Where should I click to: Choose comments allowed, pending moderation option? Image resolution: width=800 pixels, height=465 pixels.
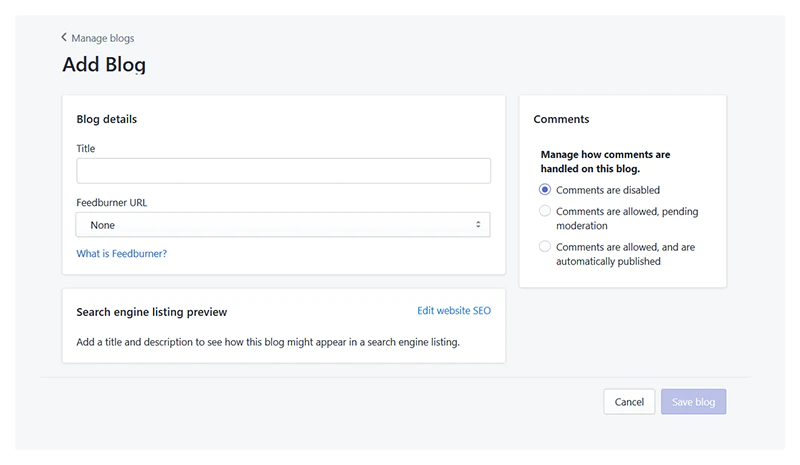pos(545,211)
